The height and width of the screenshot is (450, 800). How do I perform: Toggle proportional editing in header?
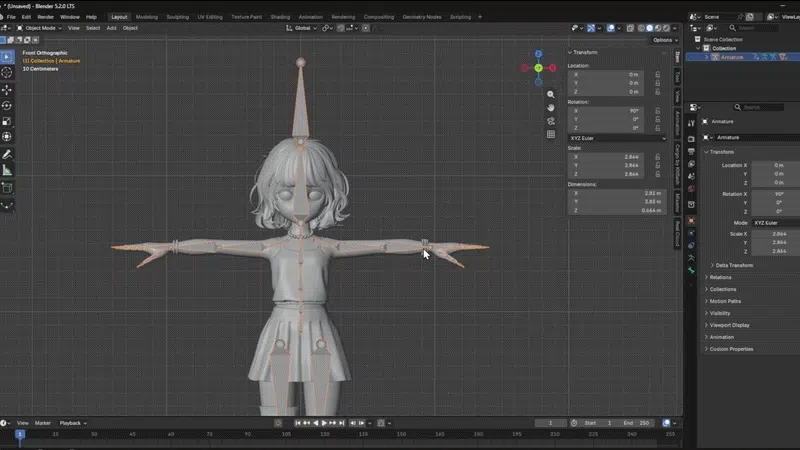[x=366, y=28]
